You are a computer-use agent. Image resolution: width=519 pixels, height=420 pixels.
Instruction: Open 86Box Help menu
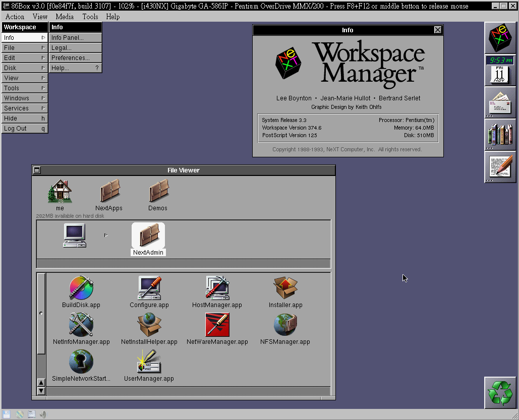pyautogui.click(x=113, y=17)
